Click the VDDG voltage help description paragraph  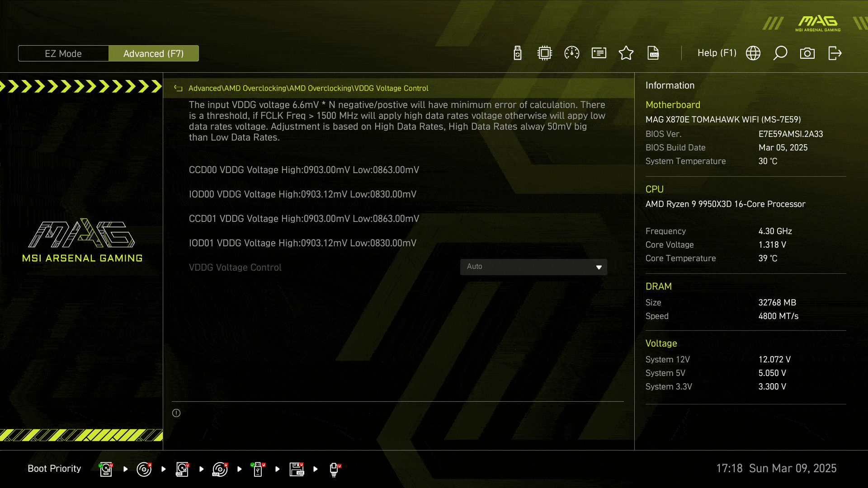(x=397, y=121)
